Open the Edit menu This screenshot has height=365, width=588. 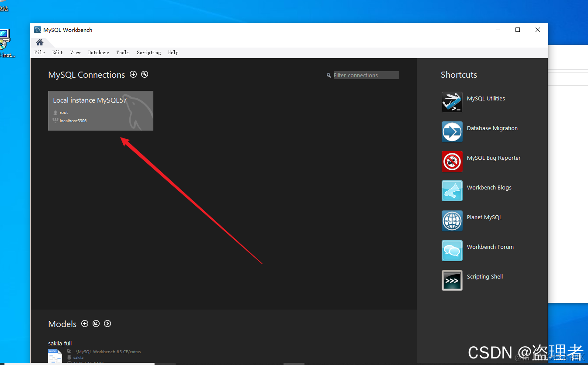point(57,52)
